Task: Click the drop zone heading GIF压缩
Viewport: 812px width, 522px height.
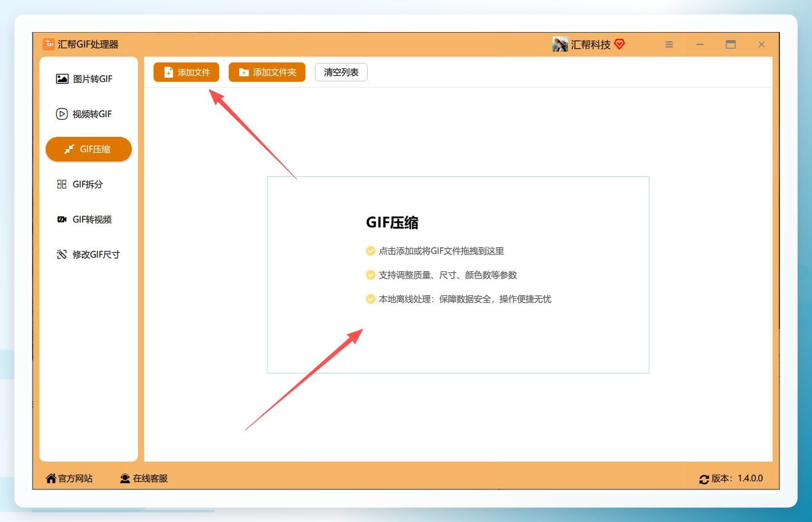Action: (x=392, y=222)
